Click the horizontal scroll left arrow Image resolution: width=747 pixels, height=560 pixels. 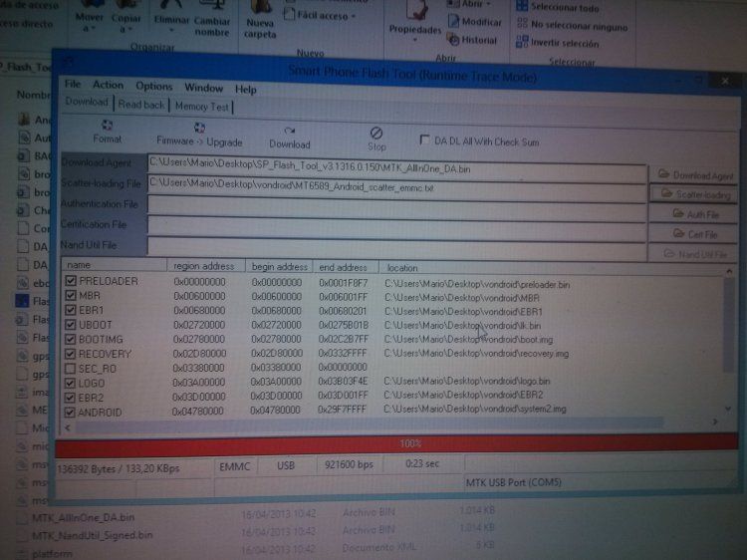point(68,427)
